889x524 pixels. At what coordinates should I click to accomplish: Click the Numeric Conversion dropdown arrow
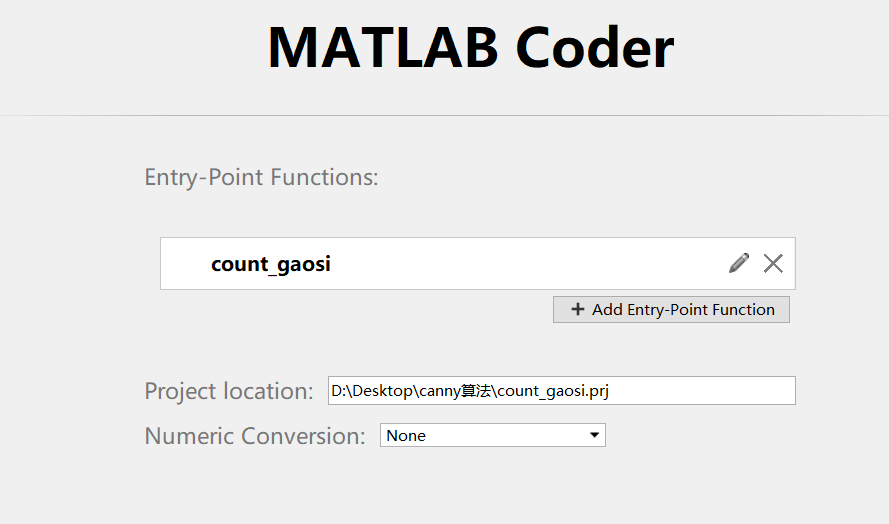coord(594,435)
